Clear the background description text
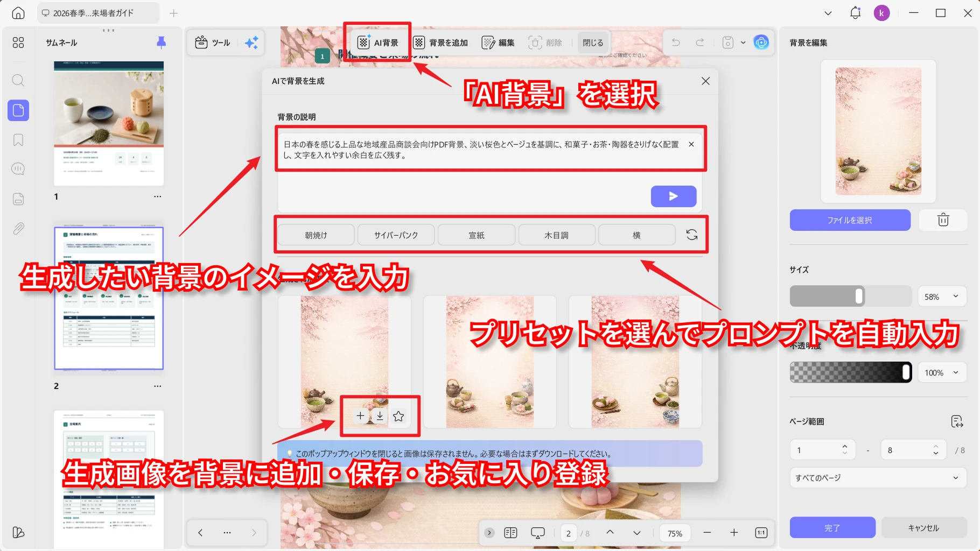The height and width of the screenshot is (551, 980). pyautogui.click(x=691, y=144)
